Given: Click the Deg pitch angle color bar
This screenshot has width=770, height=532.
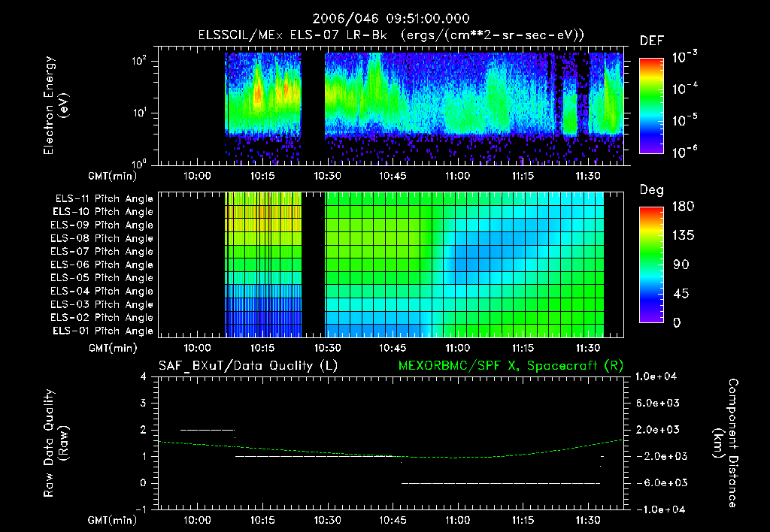Looking at the screenshot, I should pos(651,264).
